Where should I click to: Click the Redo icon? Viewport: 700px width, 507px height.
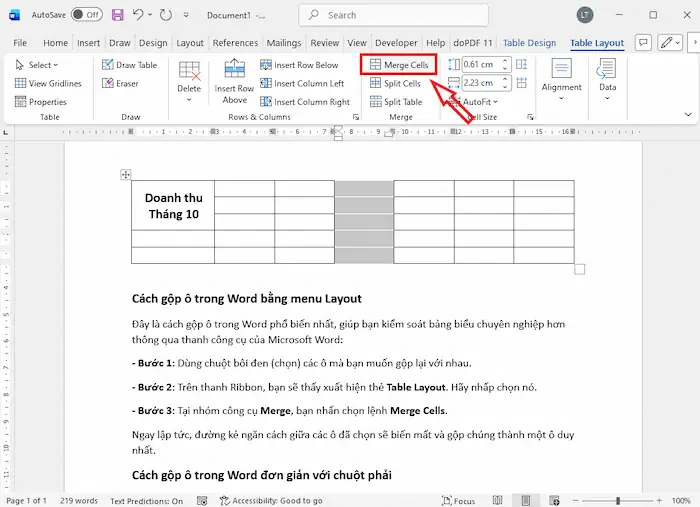(166, 15)
